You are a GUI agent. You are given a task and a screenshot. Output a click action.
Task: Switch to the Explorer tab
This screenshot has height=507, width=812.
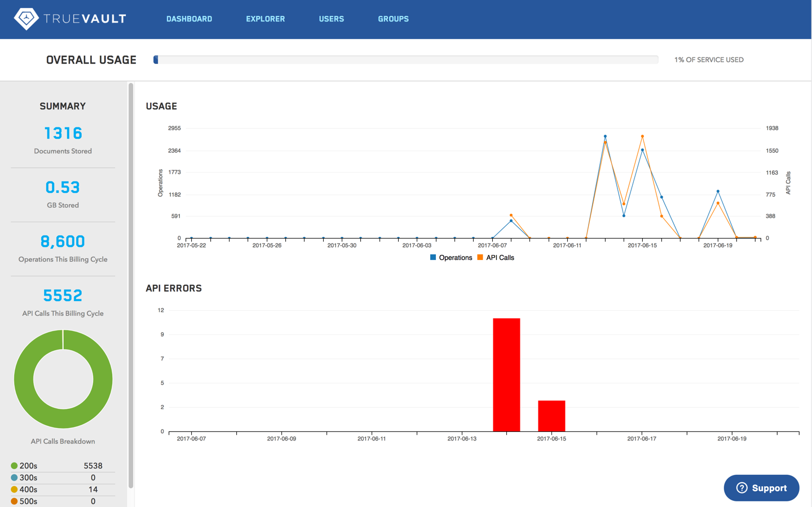pyautogui.click(x=265, y=19)
